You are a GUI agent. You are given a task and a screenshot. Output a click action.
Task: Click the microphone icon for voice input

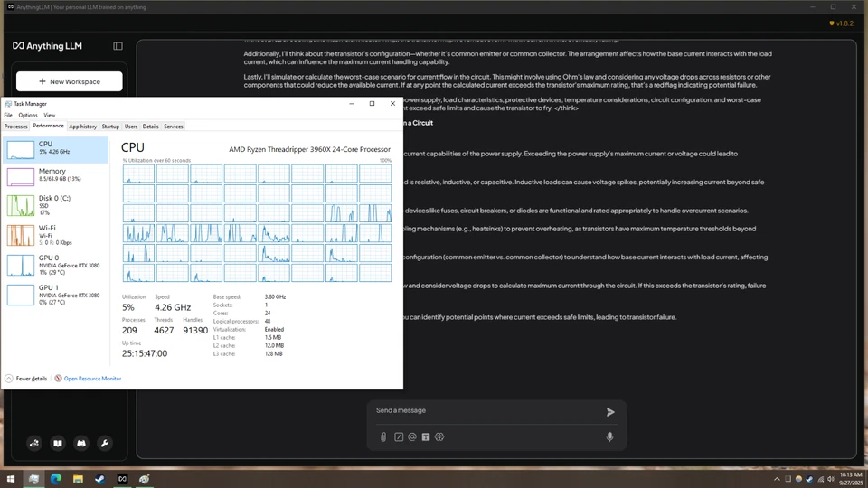pyautogui.click(x=609, y=437)
